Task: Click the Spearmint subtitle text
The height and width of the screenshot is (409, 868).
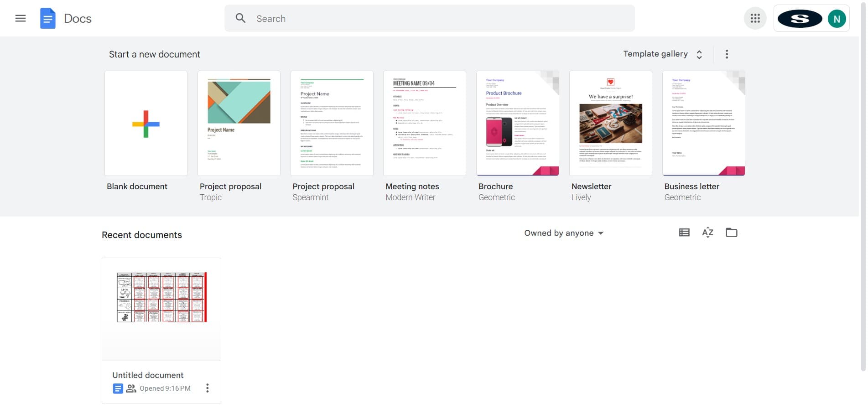Action: tap(311, 197)
